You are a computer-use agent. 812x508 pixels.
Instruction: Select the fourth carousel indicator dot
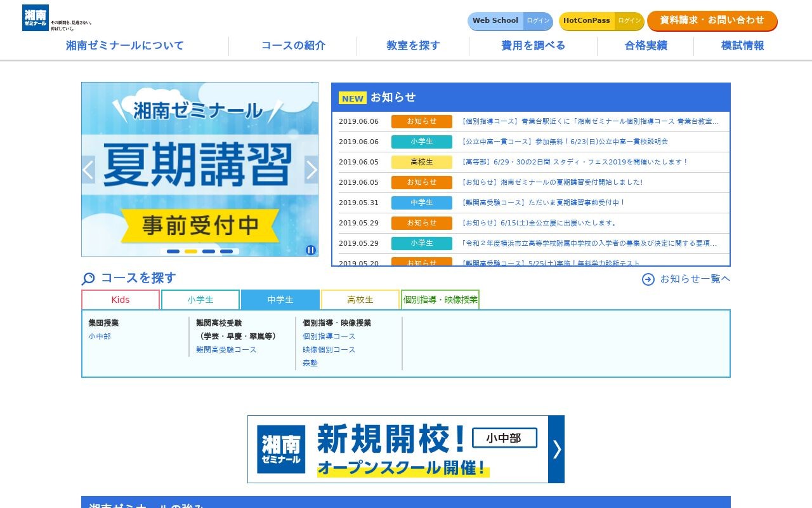(x=226, y=251)
